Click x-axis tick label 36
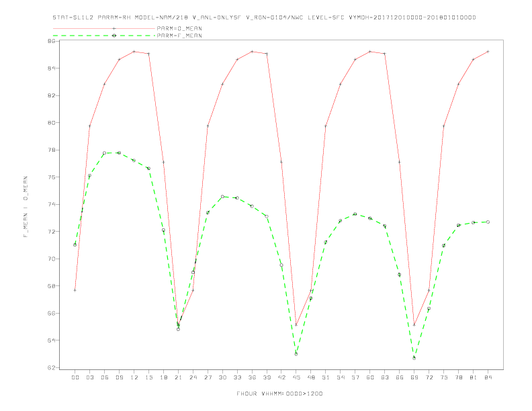Image resolution: width=532 pixels, height=411 pixels. (x=252, y=377)
